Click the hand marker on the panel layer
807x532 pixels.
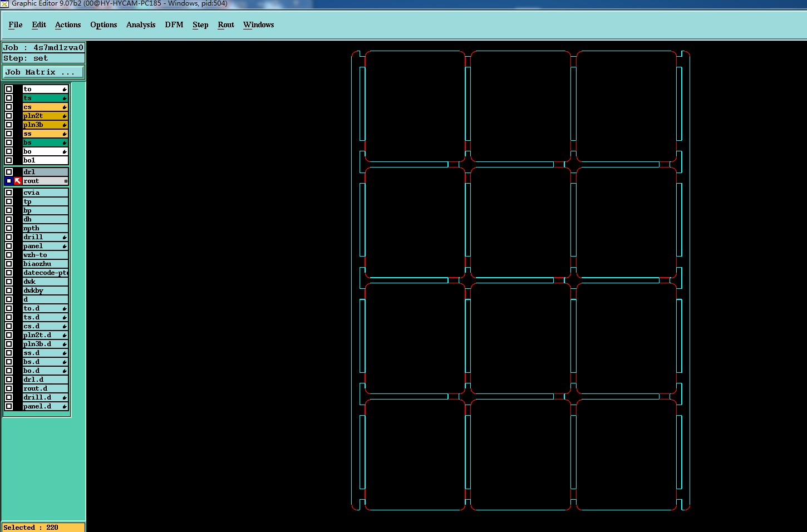(x=65, y=247)
